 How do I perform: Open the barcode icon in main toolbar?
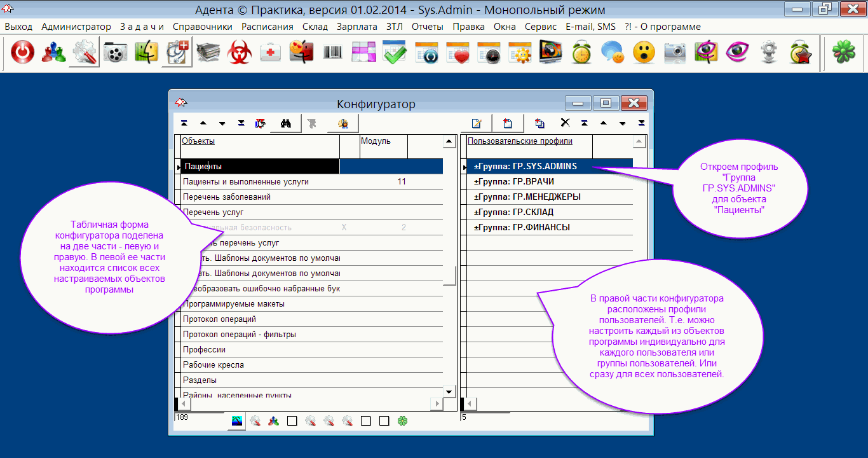(x=333, y=53)
